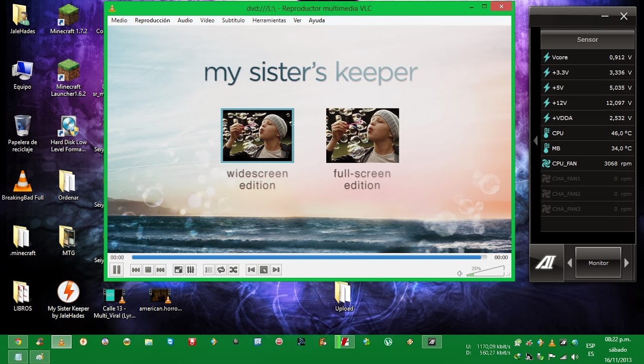Open the Herramientas menu
644x364 pixels.
click(269, 20)
